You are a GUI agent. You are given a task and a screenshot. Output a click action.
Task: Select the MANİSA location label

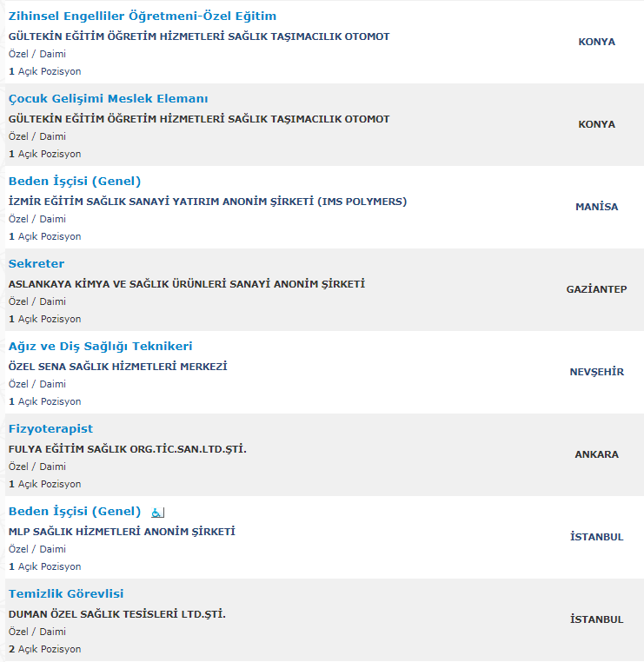coord(596,207)
